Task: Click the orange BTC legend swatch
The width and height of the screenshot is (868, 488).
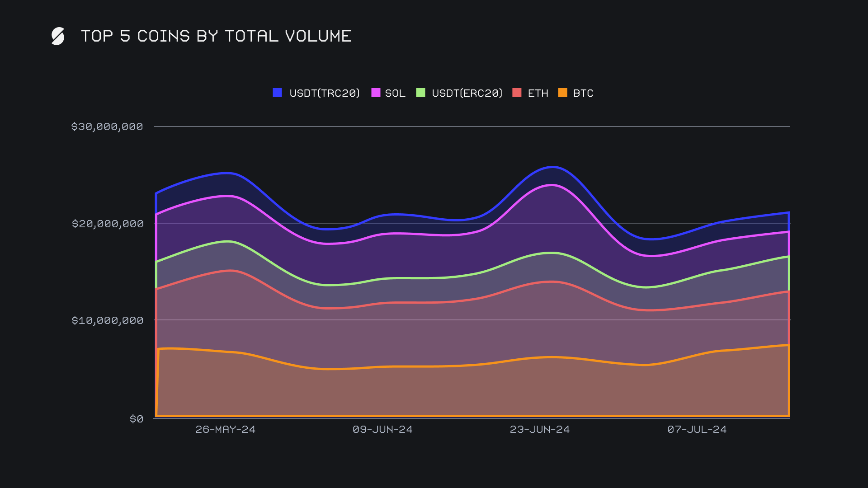Action: tap(562, 93)
